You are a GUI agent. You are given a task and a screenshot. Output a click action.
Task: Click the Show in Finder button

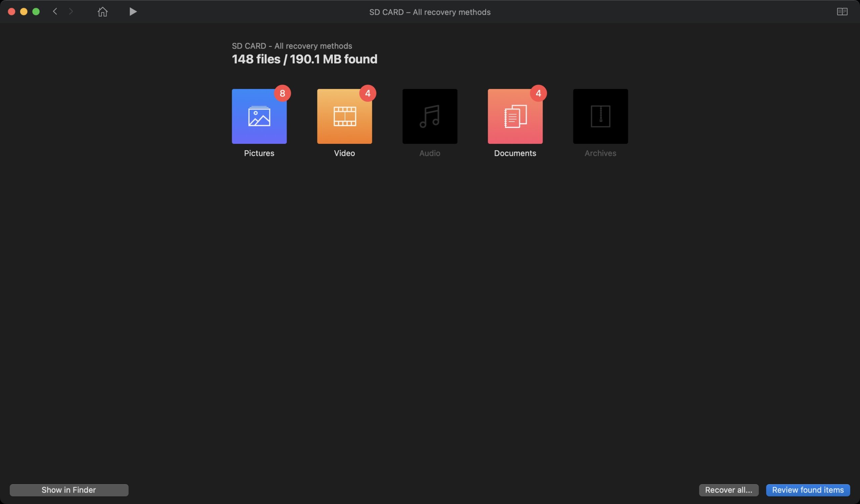tap(69, 490)
